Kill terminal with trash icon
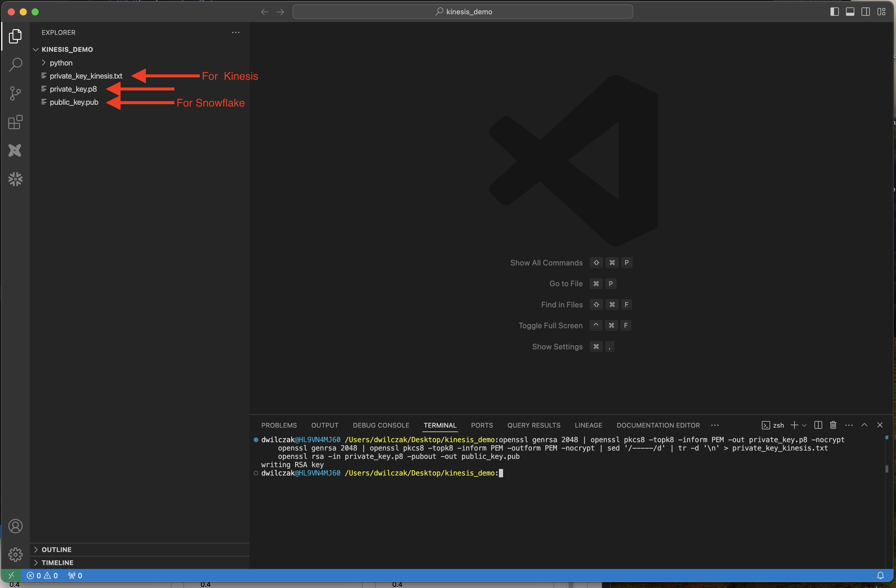 coord(833,425)
